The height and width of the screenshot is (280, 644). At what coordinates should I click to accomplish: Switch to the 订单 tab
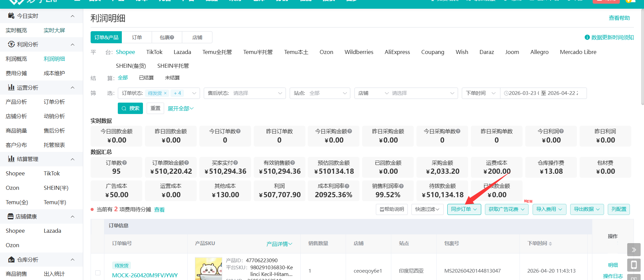click(137, 38)
